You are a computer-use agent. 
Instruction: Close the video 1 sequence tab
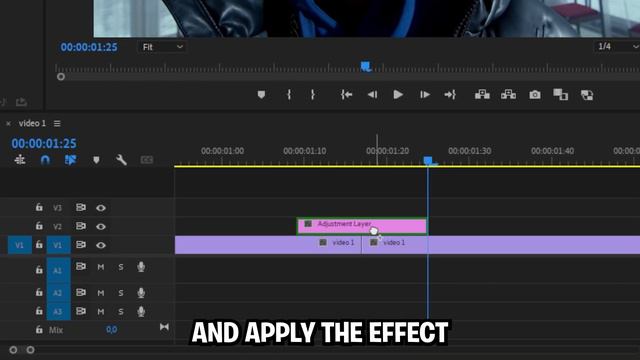click(x=8, y=123)
